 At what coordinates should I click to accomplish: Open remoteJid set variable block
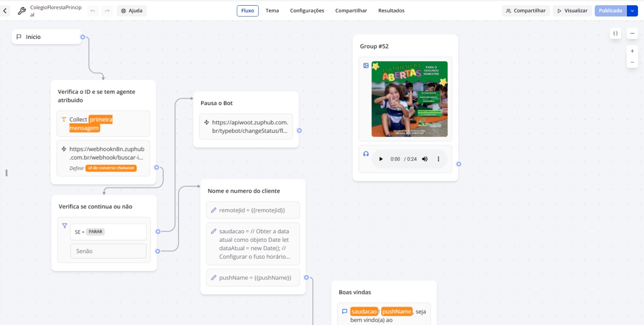pyautogui.click(x=253, y=210)
